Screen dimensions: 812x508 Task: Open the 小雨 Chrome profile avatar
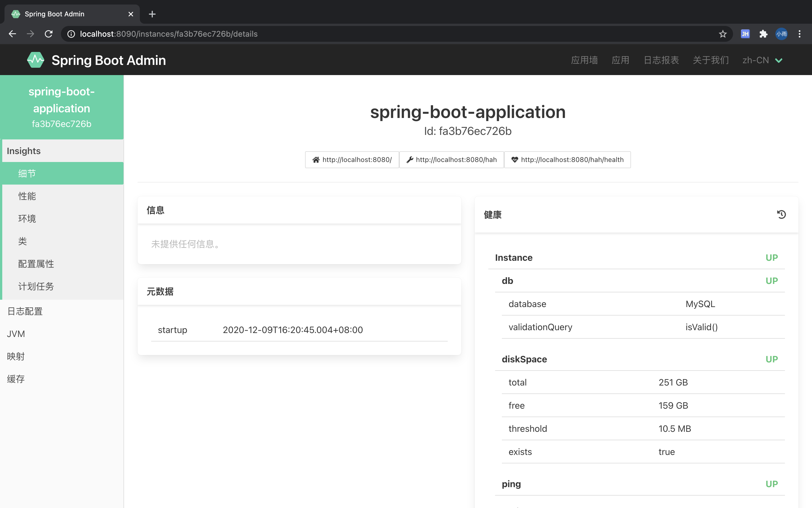[782, 34]
